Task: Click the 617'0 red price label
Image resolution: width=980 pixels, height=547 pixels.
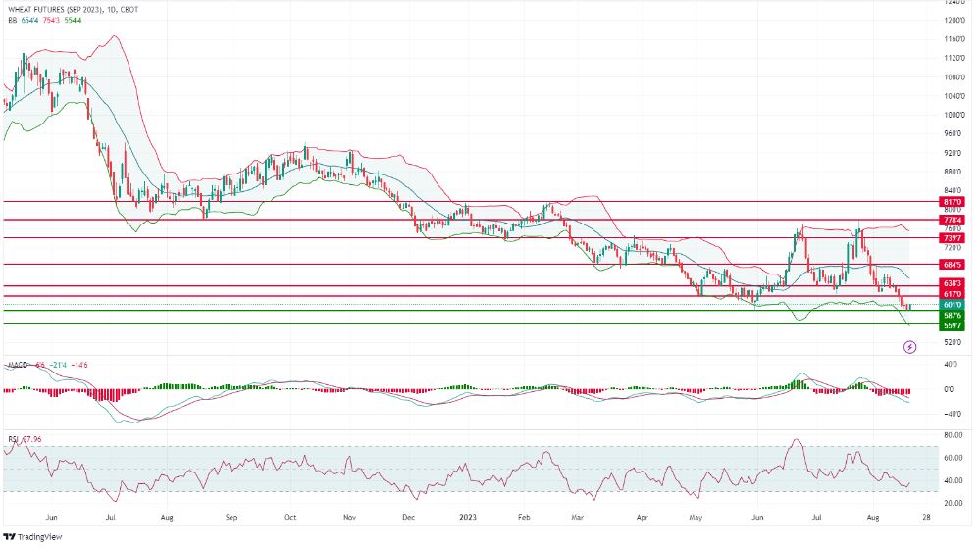Action: (x=952, y=294)
